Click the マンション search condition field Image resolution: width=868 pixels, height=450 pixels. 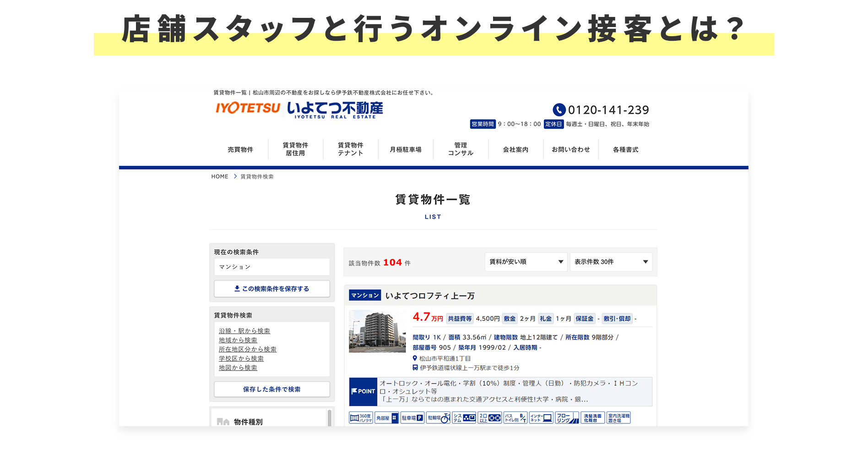272,267
